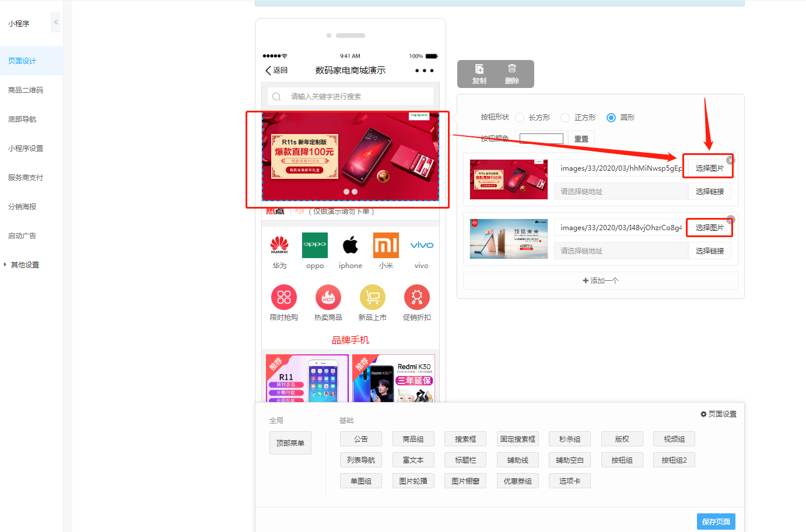Image resolution: width=806 pixels, height=532 pixels.
Task: Add 优惠券组 component
Action: click(518, 481)
